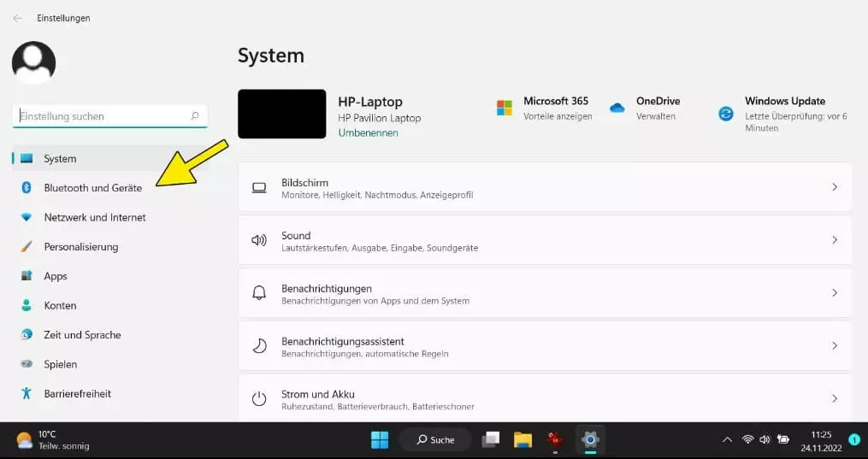This screenshot has width=868, height=459.
Task: Click the Bluetooth icon in sidebar
Action: pyautogui.click(x=26, y=188)
